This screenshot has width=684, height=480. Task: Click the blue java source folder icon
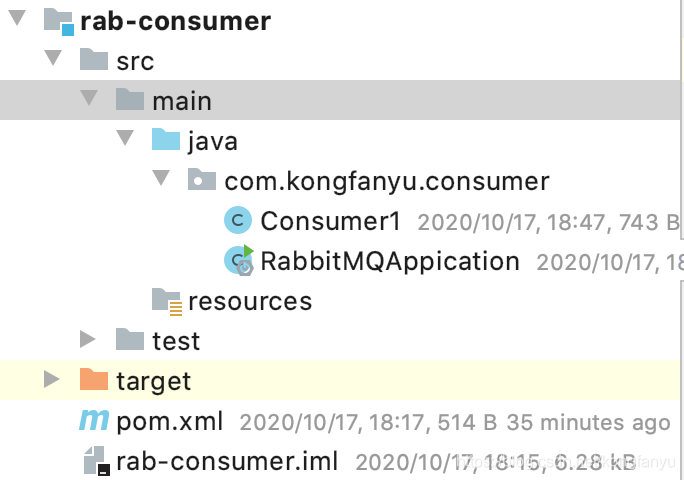(x=165, y=140)
